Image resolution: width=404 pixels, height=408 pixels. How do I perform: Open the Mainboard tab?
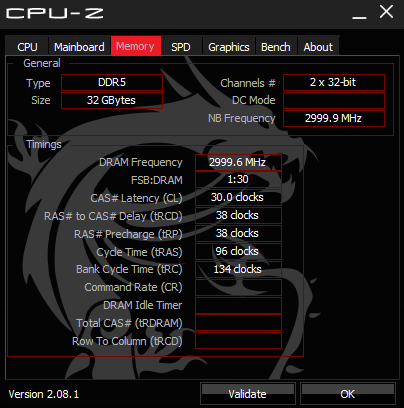[79, 46]
